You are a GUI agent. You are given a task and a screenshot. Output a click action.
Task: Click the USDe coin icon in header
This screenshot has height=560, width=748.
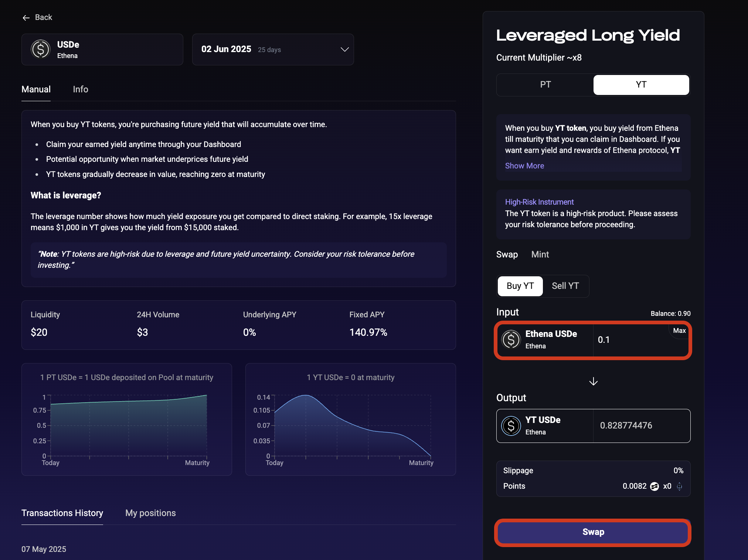point(41,49)
